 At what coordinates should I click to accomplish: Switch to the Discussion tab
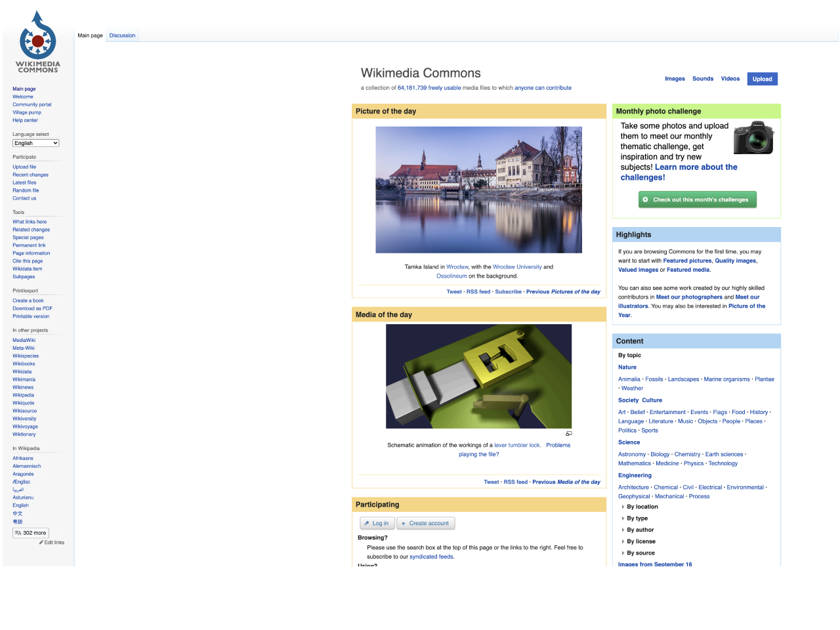(122, 35)
